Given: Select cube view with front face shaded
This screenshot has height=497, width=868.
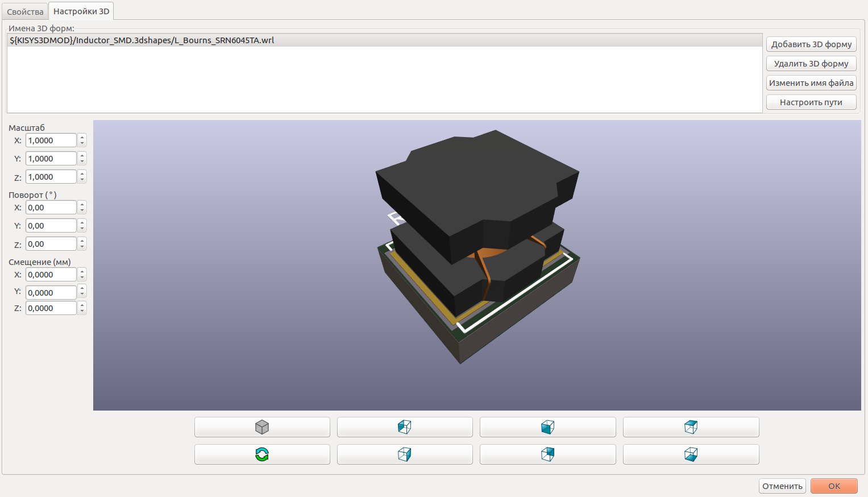Looking at the screenshot, I should click(x=547, y=427).
